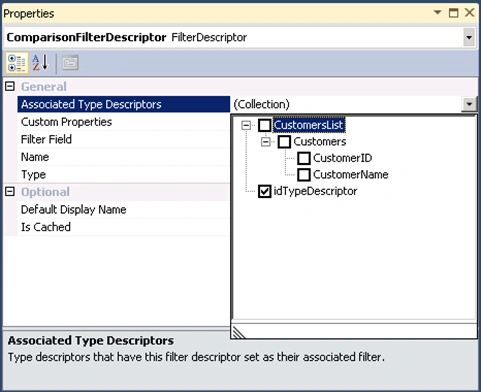
Task: Select the Is Cached property
Action: coord(124,227)
